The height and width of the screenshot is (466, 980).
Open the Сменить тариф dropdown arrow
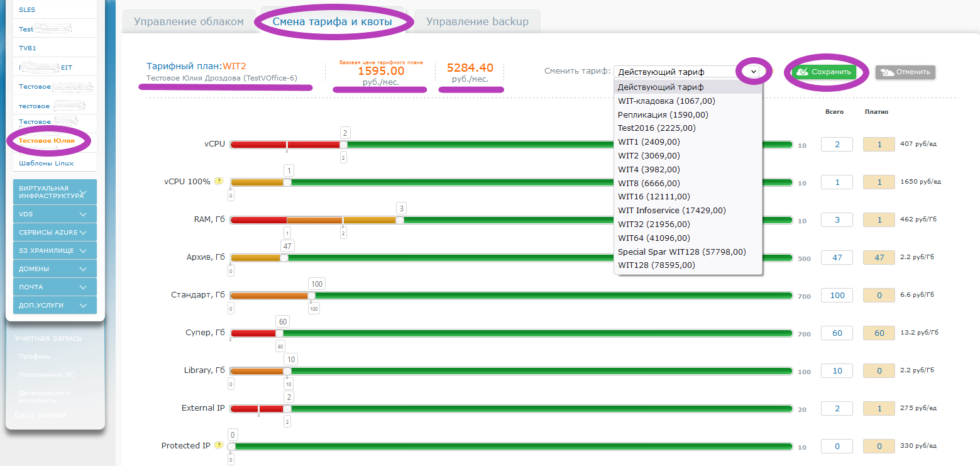pyautogui.click(x=754, y=72)
